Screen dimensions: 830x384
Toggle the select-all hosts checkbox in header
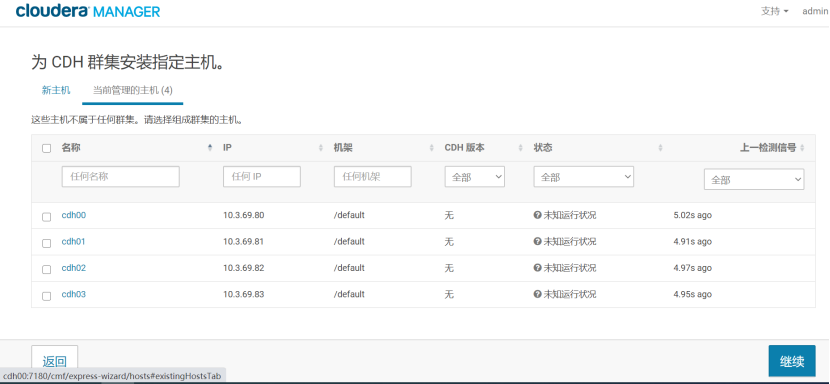(x=47, y=149)
